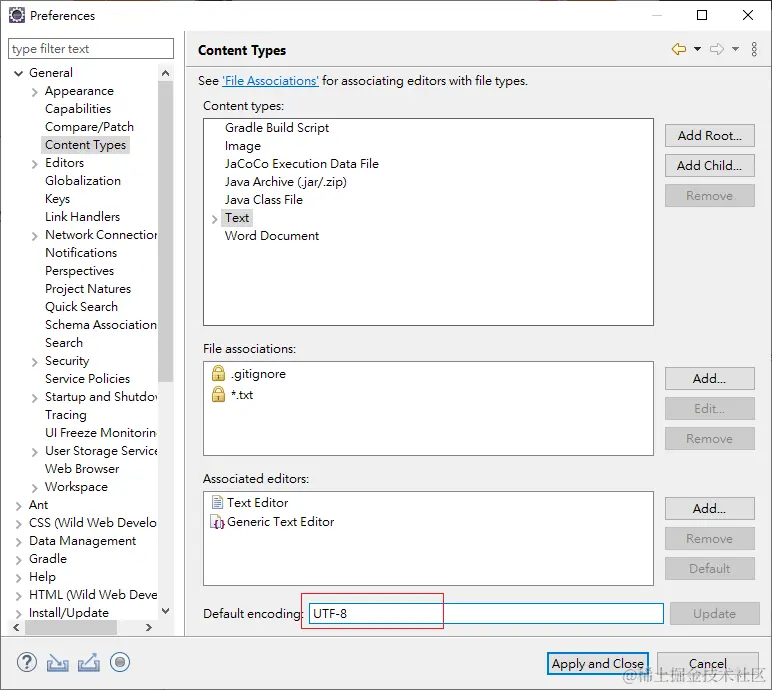Expand the Security tree node
772x690 pixels.
pos(34,362)
